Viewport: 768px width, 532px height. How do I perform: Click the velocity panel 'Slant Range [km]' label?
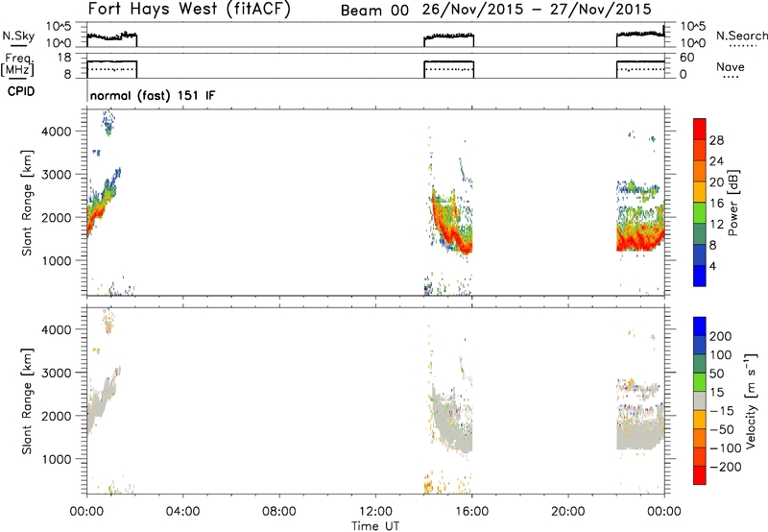(x=27, y=400)
